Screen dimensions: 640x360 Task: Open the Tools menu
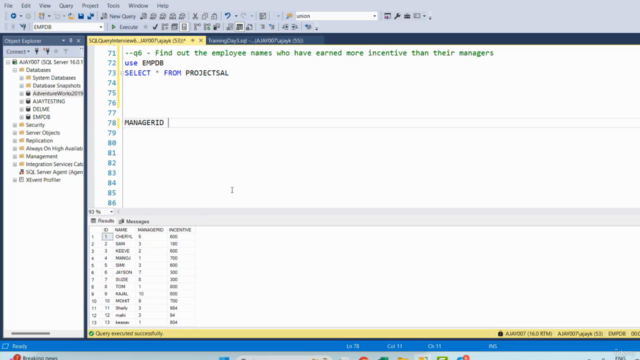pos(113,6)
